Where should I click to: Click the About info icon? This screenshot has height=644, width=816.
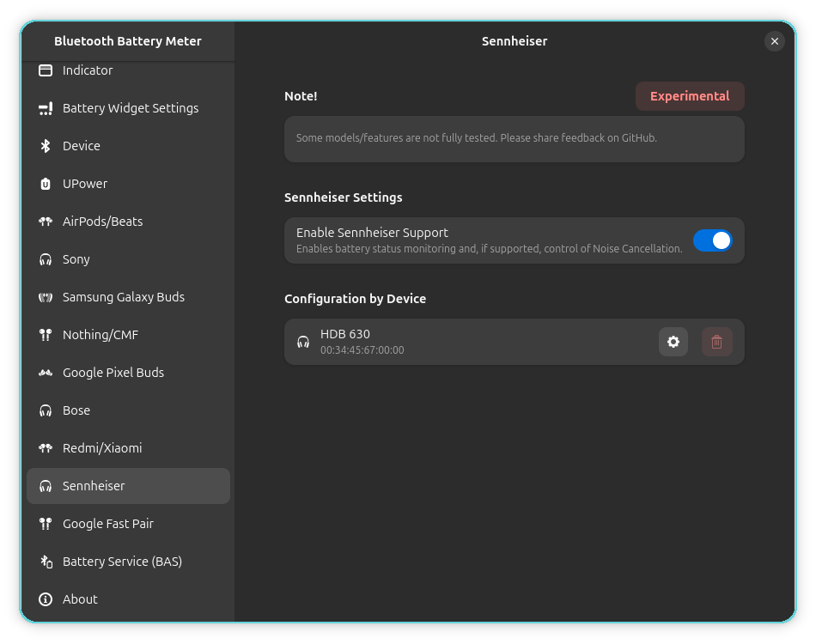[46, 599]
